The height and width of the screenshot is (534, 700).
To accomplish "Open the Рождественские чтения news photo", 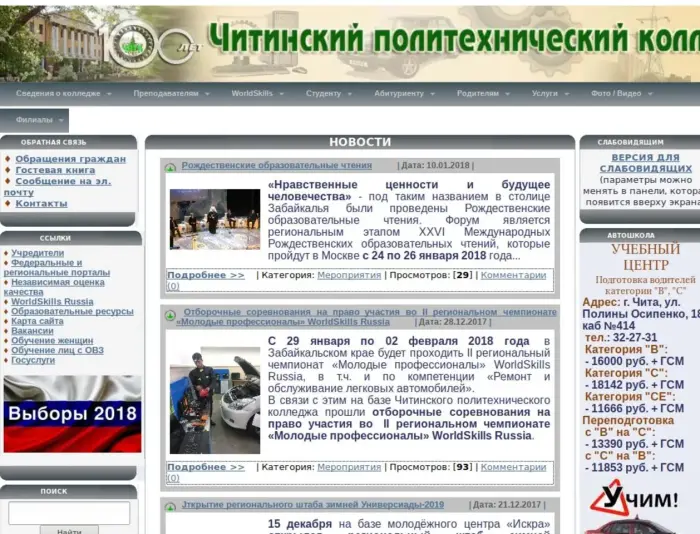I will point(214,219).
